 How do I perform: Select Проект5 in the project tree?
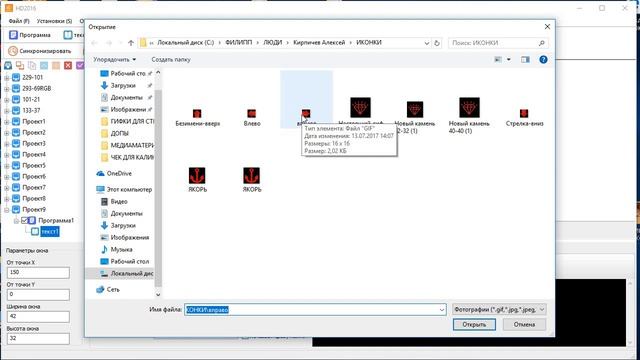click(34, 166)
